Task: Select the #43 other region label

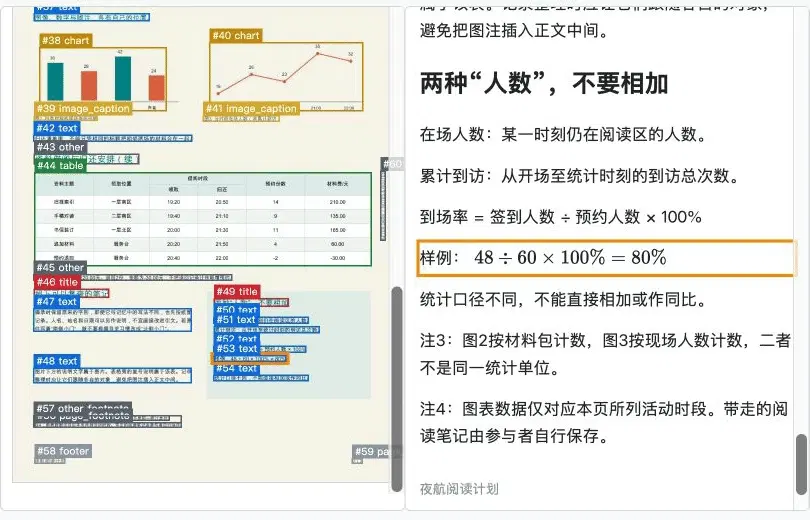Action: click(x=60, y=147)
